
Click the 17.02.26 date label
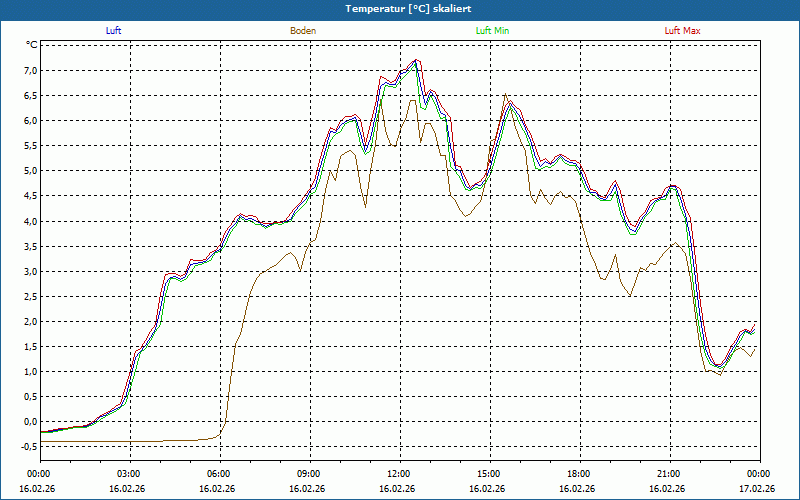757,489
